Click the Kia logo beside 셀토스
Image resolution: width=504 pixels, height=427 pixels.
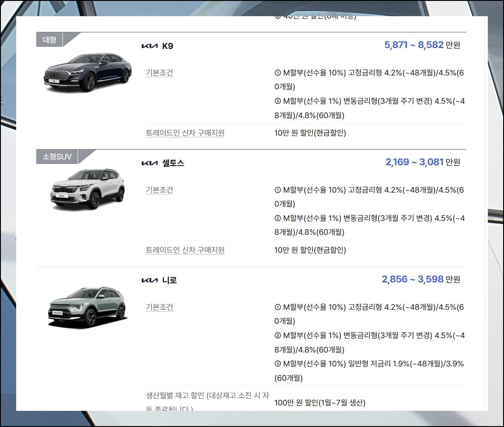[149, 163]
